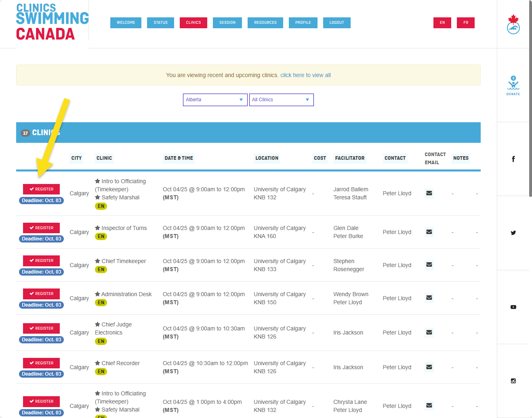Open the Facebook icon in sidebar
This screenshot has width=532, height=418.
coord(513,159)
